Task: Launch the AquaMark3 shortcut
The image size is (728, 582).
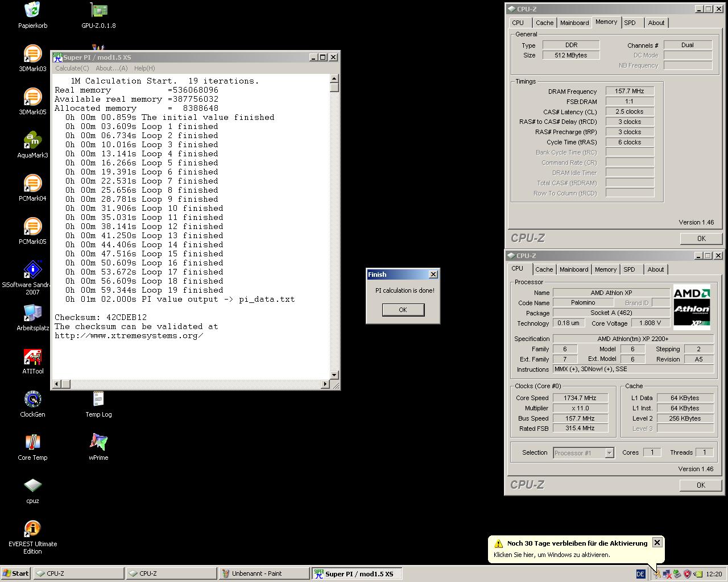Action: (32, 140)
